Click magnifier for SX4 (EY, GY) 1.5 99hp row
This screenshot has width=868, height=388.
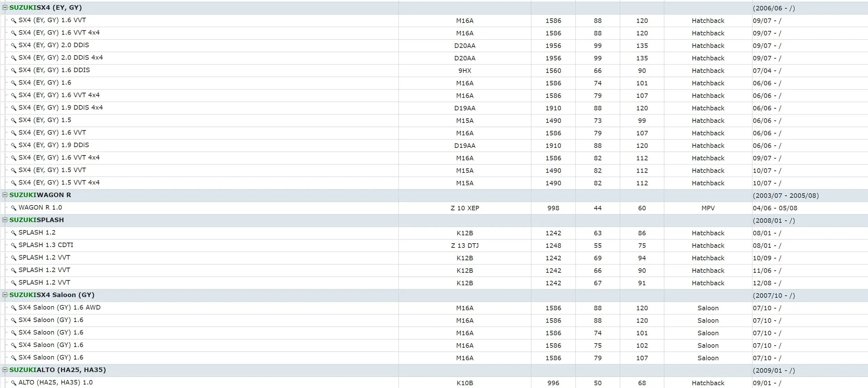14,120
